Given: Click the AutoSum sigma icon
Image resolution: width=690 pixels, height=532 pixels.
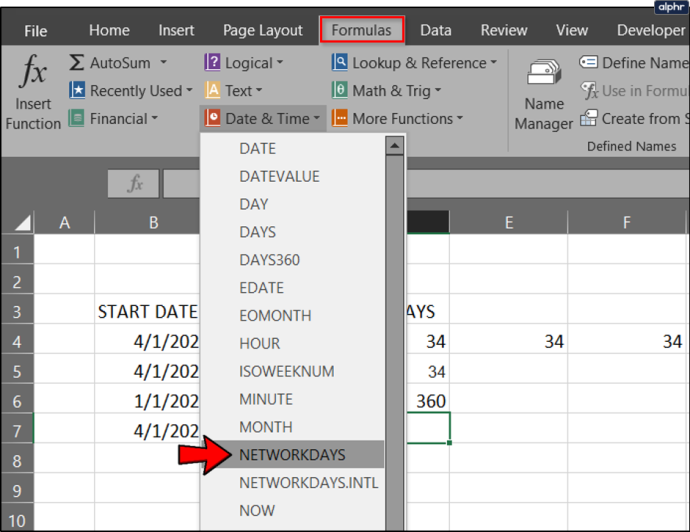Looking at the screenshot, I should (x=77, y=62).
